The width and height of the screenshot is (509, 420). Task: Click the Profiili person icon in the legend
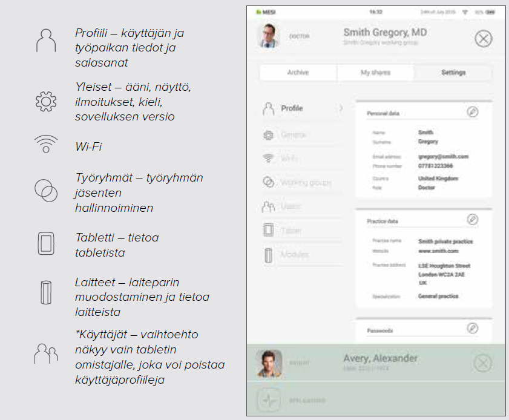tap(46, 41)
